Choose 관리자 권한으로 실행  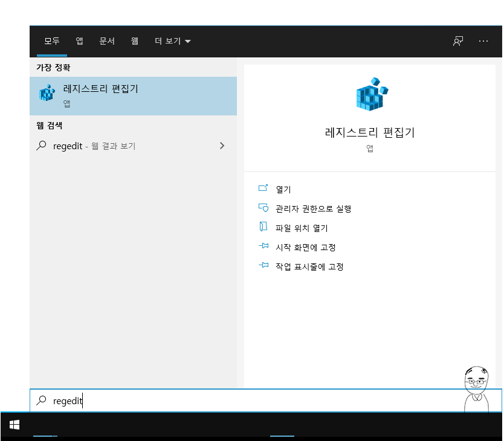point(313,208)
